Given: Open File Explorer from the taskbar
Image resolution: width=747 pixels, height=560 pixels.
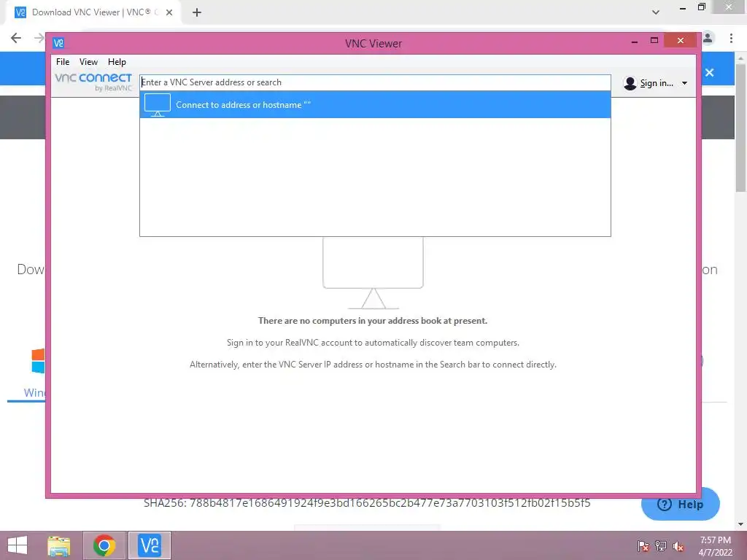Looking at the screenshot, I should point(59,545).
